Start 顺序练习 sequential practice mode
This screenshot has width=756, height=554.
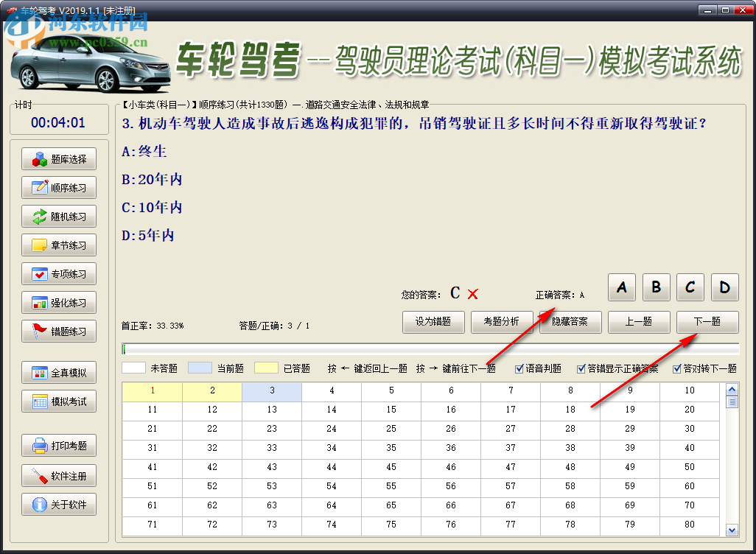[59, 188]
